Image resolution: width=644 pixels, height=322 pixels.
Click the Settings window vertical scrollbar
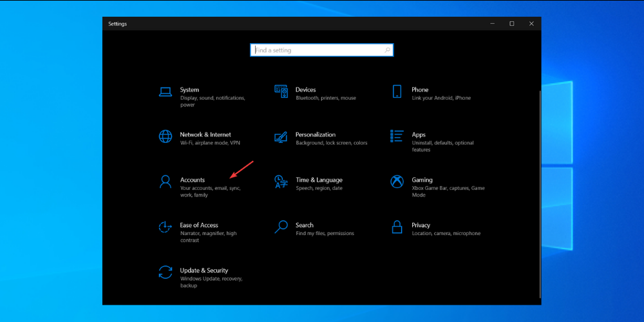coord(539,194)
